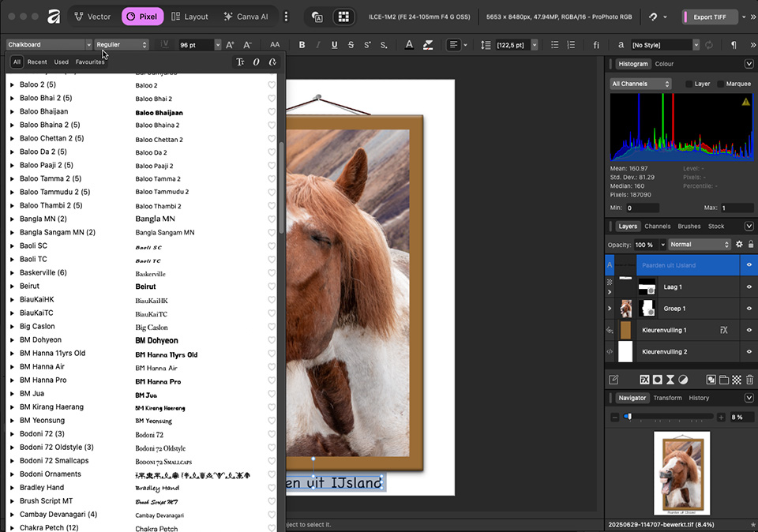Add an adjustment layer via the half-circle icon
758x532 pixels.
point(683,380)
